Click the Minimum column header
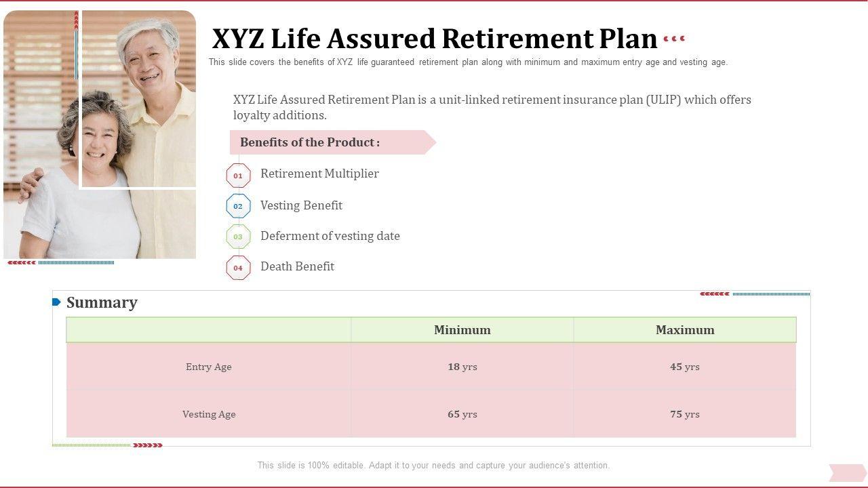Image resolution: width=868 pixels, height=488 pixels. tap(462, 330)
